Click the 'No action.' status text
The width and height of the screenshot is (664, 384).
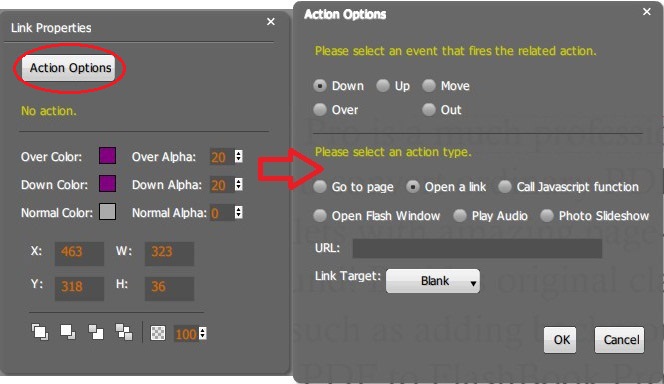49,111
